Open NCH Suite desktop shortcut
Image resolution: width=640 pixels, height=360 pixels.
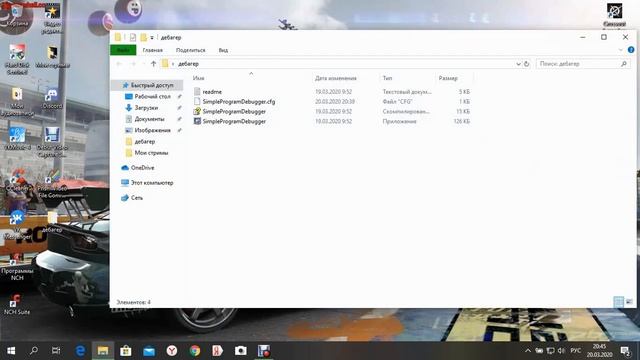17,304
